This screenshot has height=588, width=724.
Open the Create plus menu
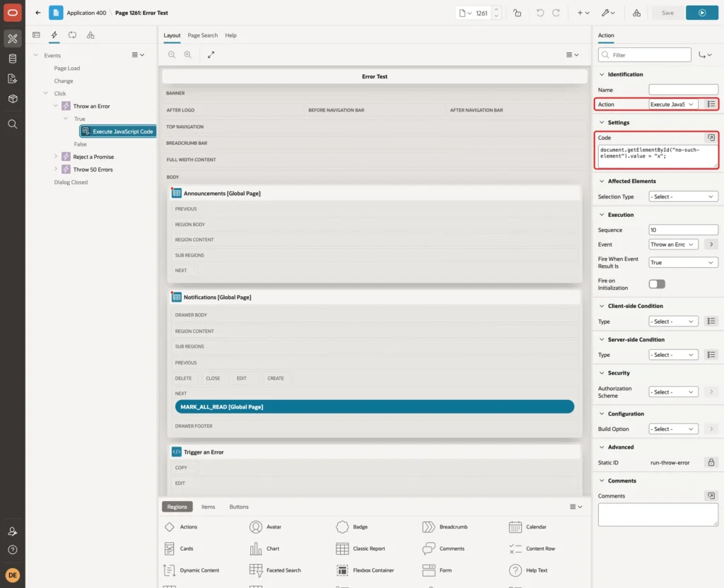pos(583,13)
